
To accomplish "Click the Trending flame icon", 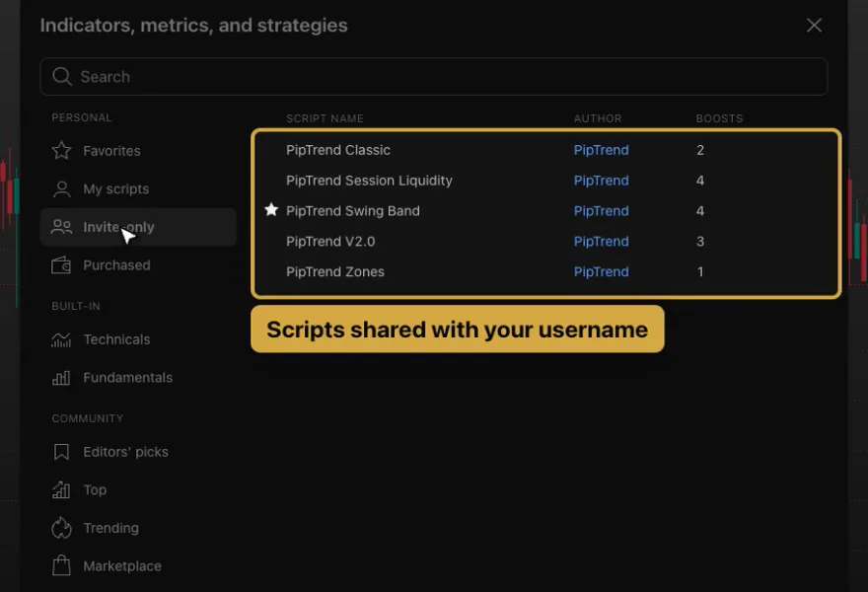I will click(x=61, y=528).
